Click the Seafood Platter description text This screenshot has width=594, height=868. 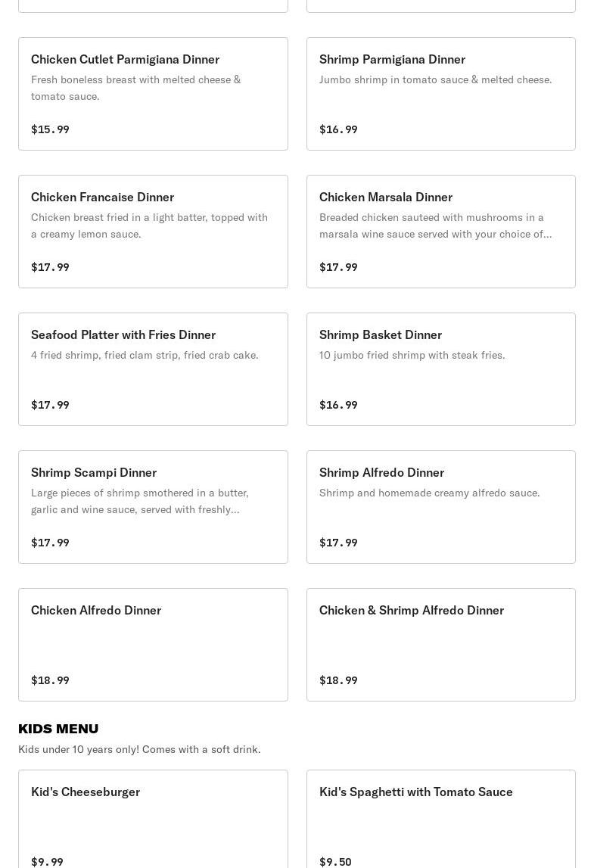pos(145,355)
